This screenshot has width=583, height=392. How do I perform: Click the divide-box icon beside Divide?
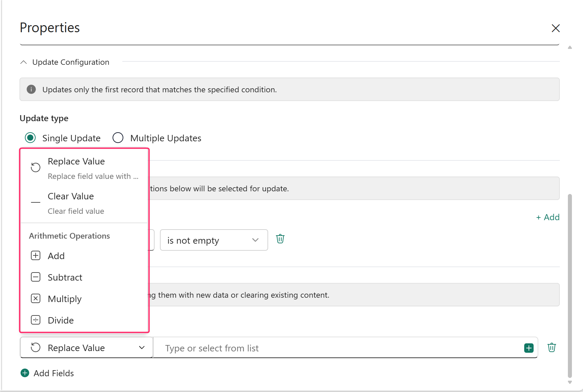pyautogui.click(x=36, y=320)
